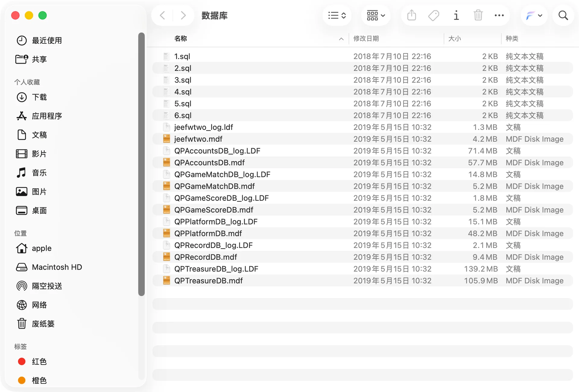
Task: Open the list view switcher
Action: (x=337, y=15)
